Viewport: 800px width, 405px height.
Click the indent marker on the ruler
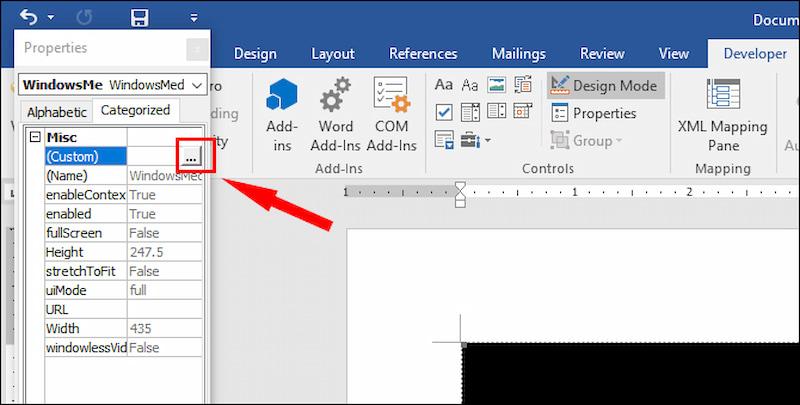pos(460,194)
